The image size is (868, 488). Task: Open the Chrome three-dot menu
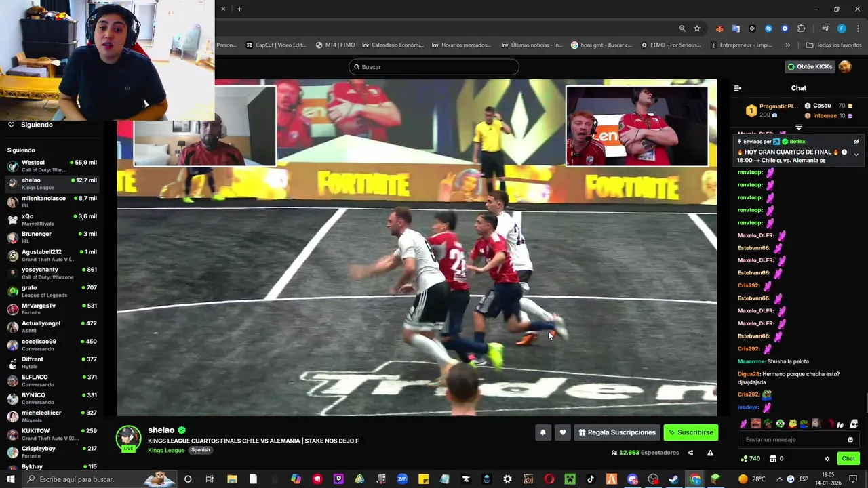point(858,28)
